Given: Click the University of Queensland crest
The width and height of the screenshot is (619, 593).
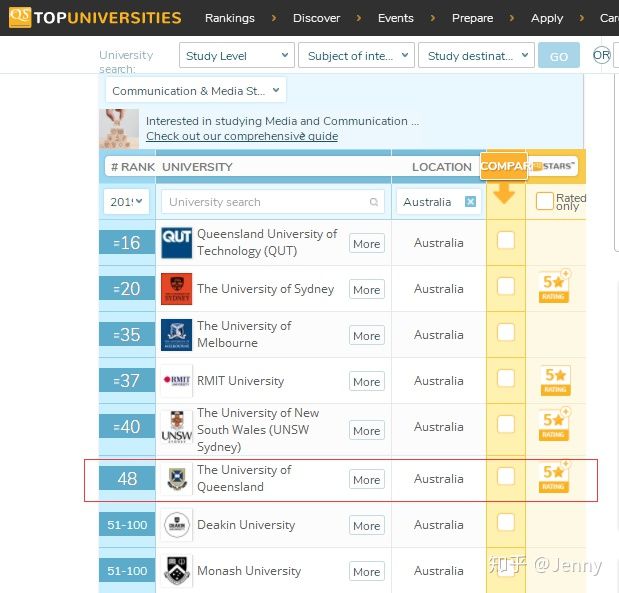Looking at the screenshot, I should click(176, 479).
